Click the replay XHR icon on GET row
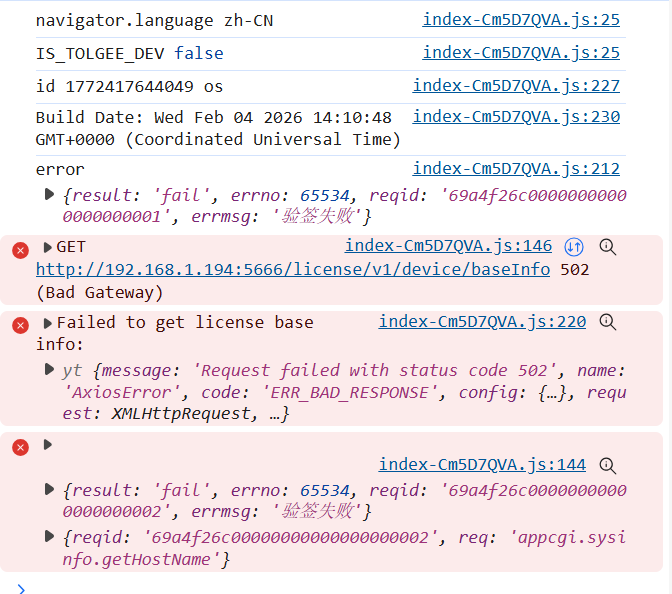This screenshot has height=594, width=672. point(574,246)
